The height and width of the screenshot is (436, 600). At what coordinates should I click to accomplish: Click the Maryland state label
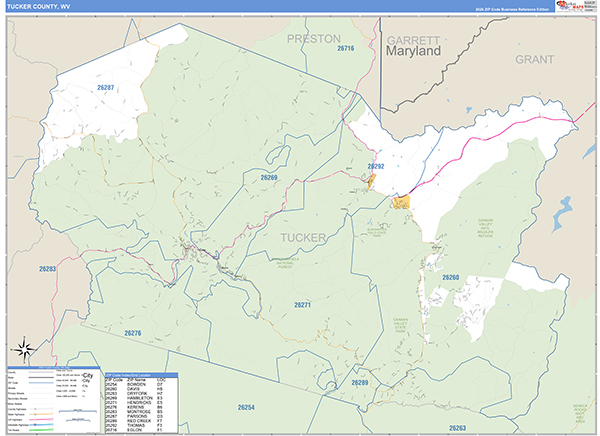coord(413,51)
